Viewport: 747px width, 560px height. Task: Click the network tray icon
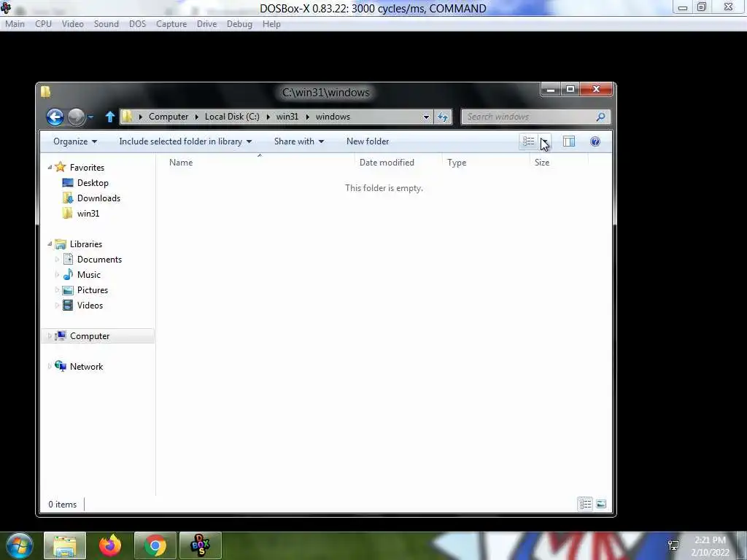click(673, 545)
